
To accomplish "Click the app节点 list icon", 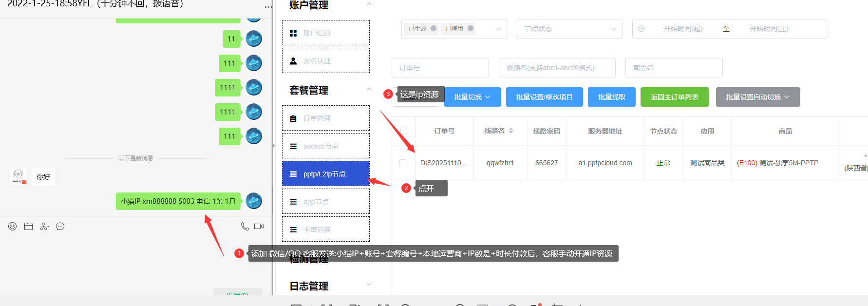I will coord(293,202).
